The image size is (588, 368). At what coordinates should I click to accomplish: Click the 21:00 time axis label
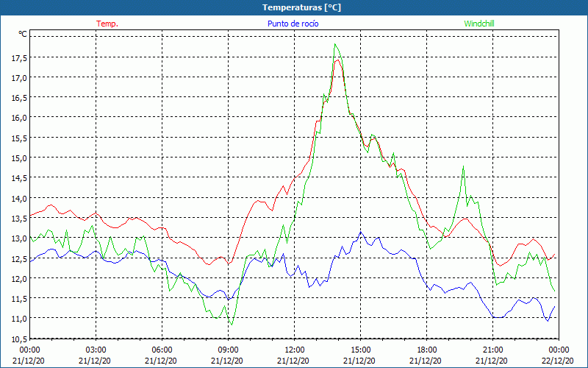(492, 350)
